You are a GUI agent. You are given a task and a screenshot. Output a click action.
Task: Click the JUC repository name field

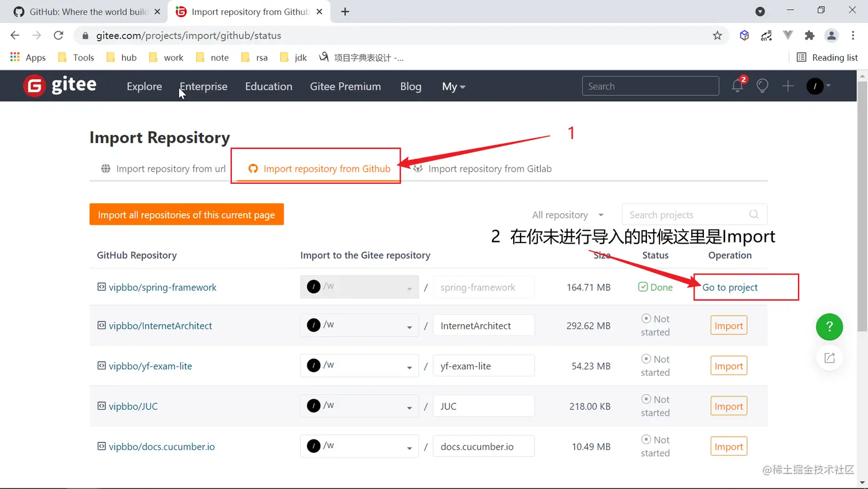(483, 406)
